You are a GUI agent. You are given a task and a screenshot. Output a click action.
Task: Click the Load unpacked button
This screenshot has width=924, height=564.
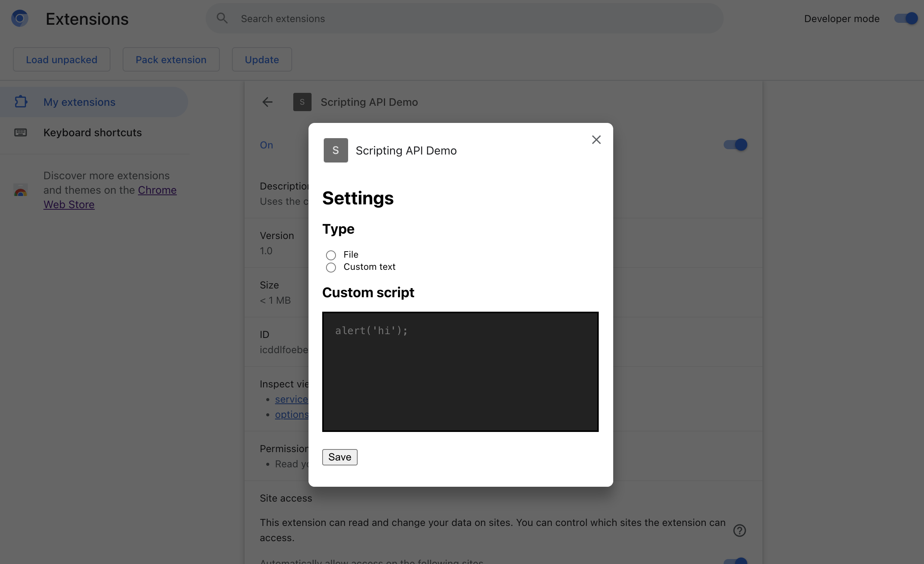(x=61, y=59)
